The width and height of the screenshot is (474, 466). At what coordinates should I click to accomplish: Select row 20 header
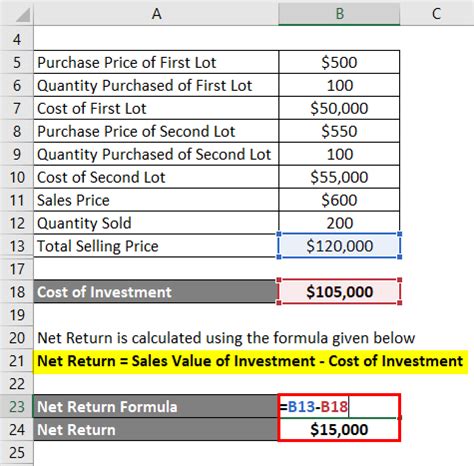click(x=17, y=338)
